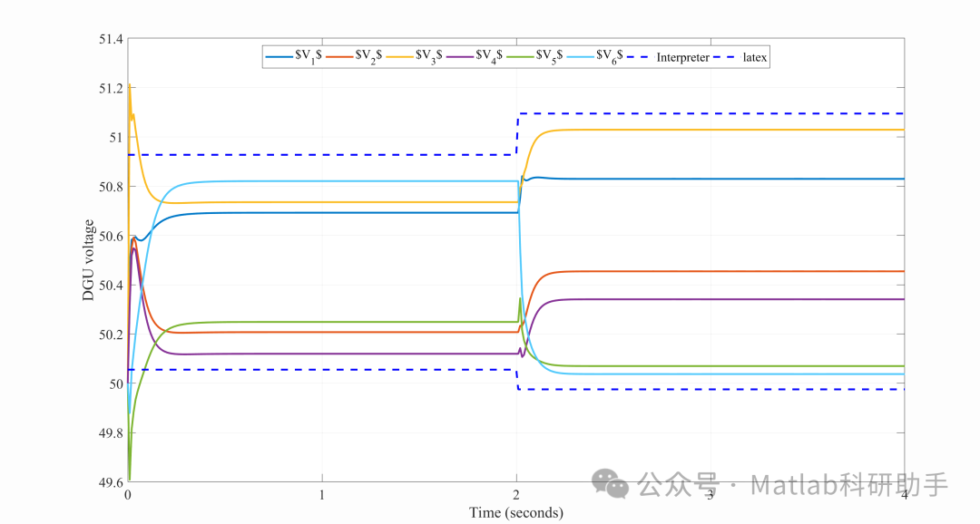Click the 51.4 y-axis tick label
Viewport: 980px width, 524px height.
(111, 39)
